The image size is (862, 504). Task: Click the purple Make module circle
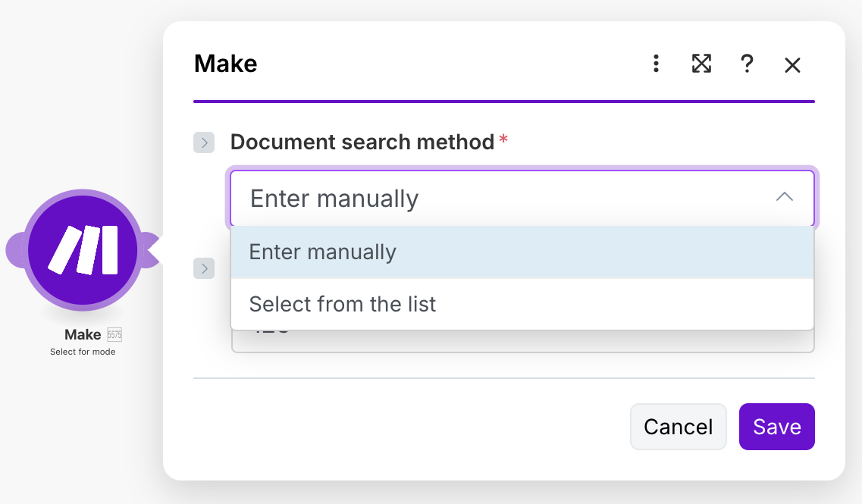83,250
